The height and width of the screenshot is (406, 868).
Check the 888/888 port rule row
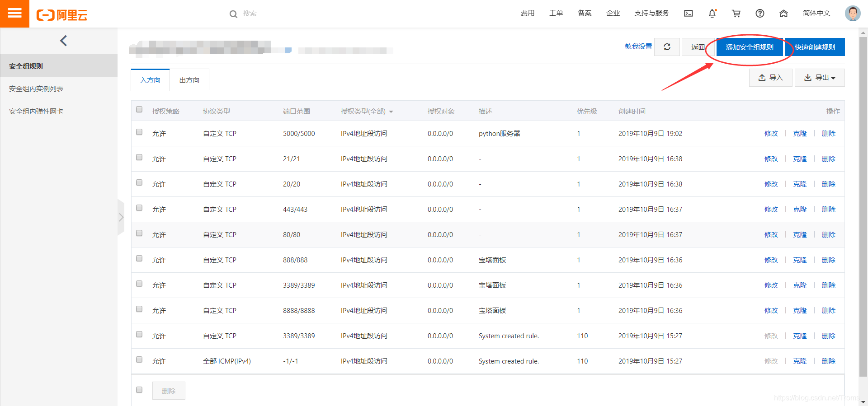click(139, 258)
